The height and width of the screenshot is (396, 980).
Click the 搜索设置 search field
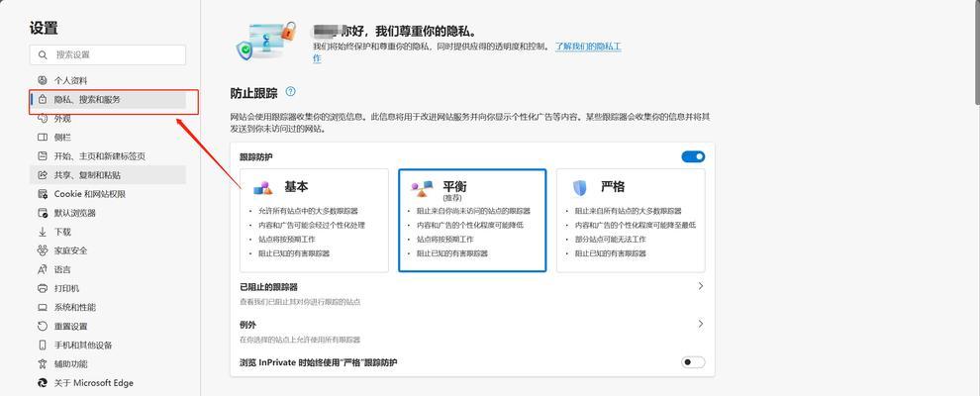point(108,54)
